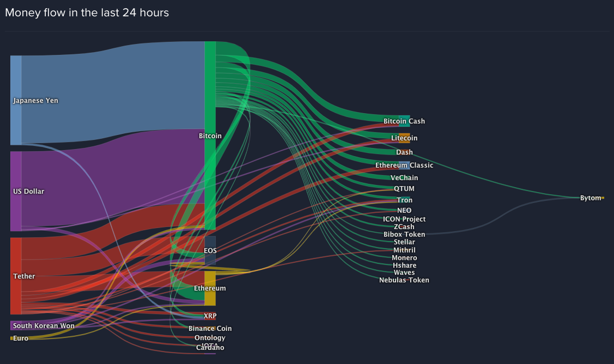Click the Euro node label
This screenshot has height=364, width=614.
pyautogui.click(x=21, y=338)
